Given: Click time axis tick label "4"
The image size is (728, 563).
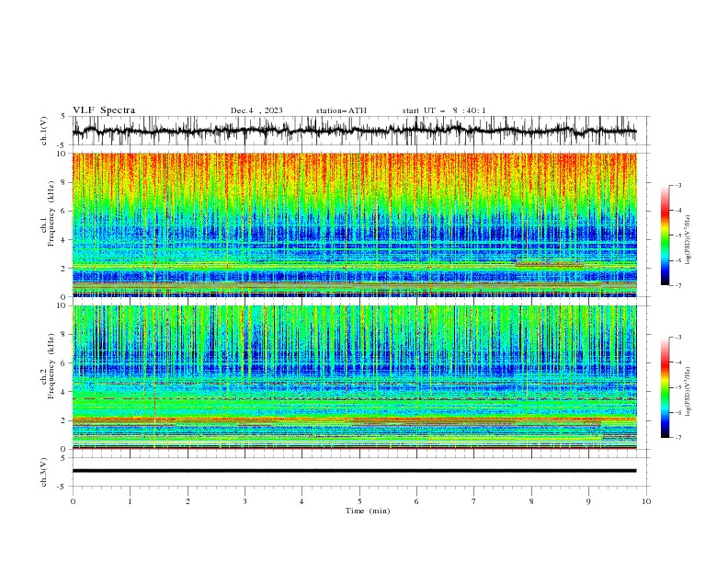Looking at the screenshot, I should (x=301, y=501).
